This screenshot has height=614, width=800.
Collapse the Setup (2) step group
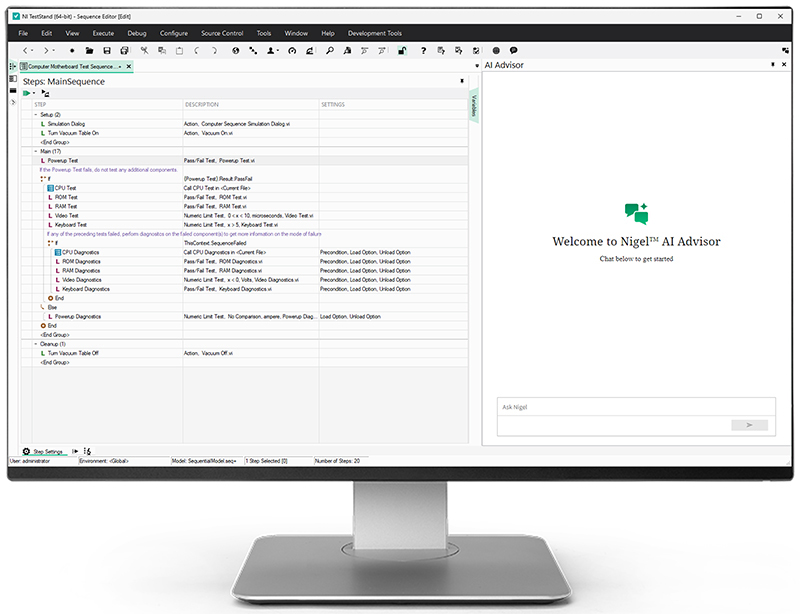[x=36, y=115]
